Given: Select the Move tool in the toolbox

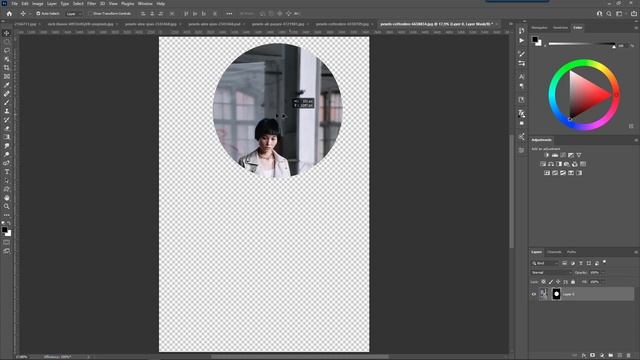Looking at the screenshot, I should pos(7,33).
